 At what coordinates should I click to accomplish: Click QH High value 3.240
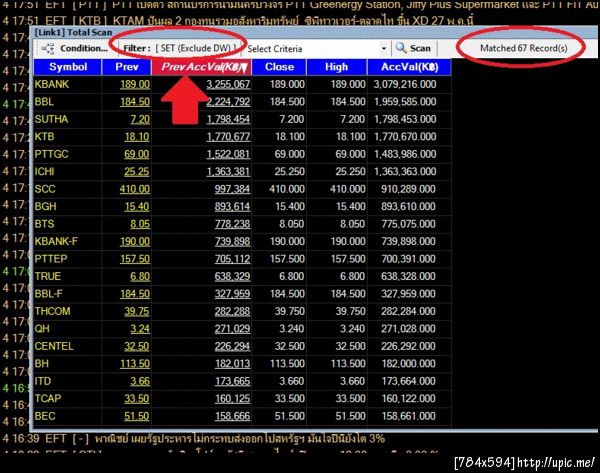click(352, 329)
